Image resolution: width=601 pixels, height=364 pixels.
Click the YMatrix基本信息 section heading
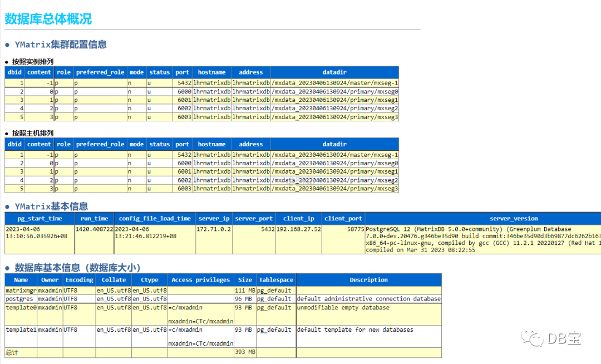click(x=51, y=206)
